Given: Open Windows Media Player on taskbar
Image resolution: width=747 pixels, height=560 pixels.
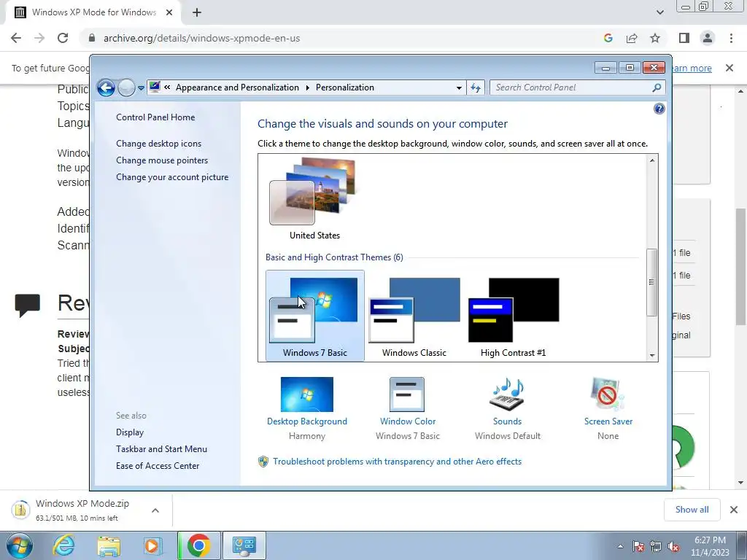Looking at the screenshot, I should (152, 545).
